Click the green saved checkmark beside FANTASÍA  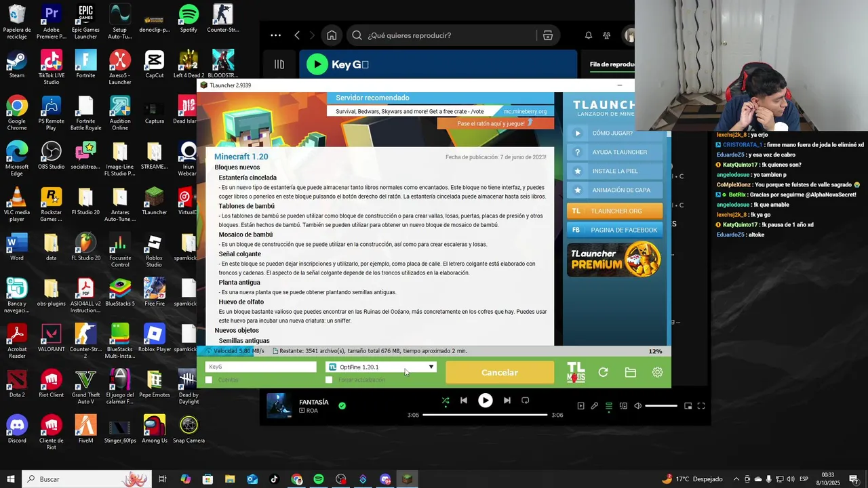click(342, 406)
